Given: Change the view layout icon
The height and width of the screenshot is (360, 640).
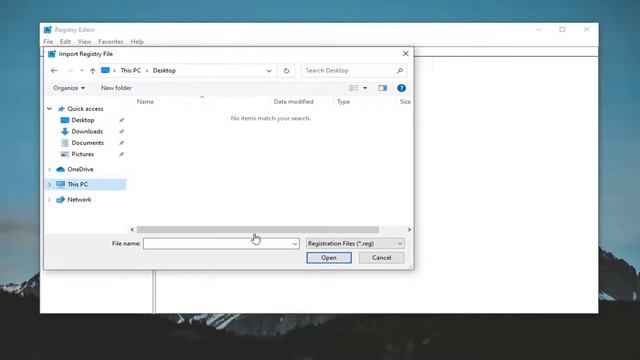Looking at the screenshot, I should [x=354, y=88].
